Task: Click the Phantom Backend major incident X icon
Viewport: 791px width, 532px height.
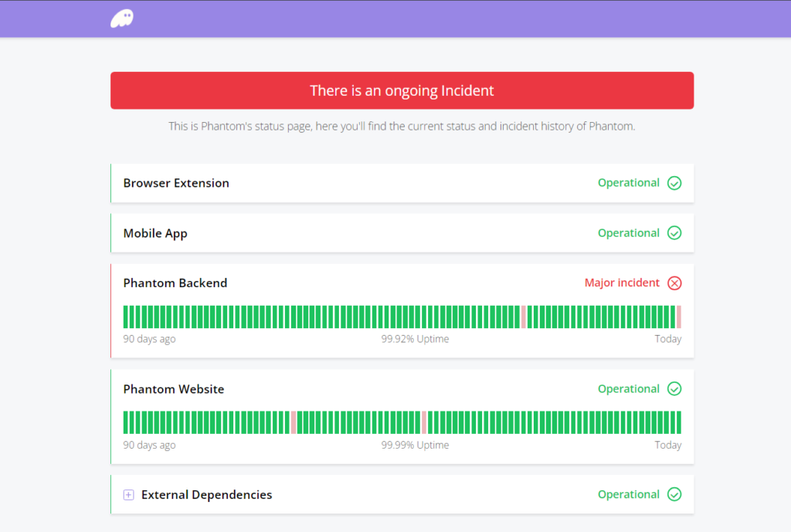Action: (x=674, y=283)
